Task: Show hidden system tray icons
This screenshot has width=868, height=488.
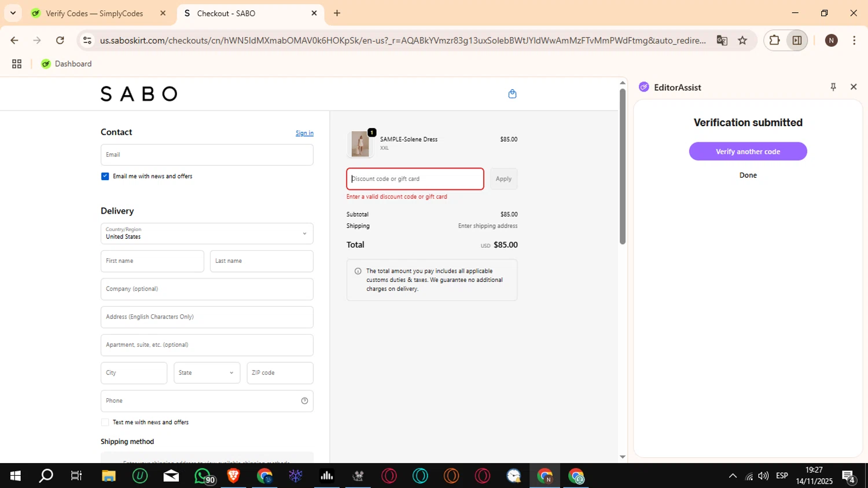Action: pyautogui.click(x=733, y=476)
